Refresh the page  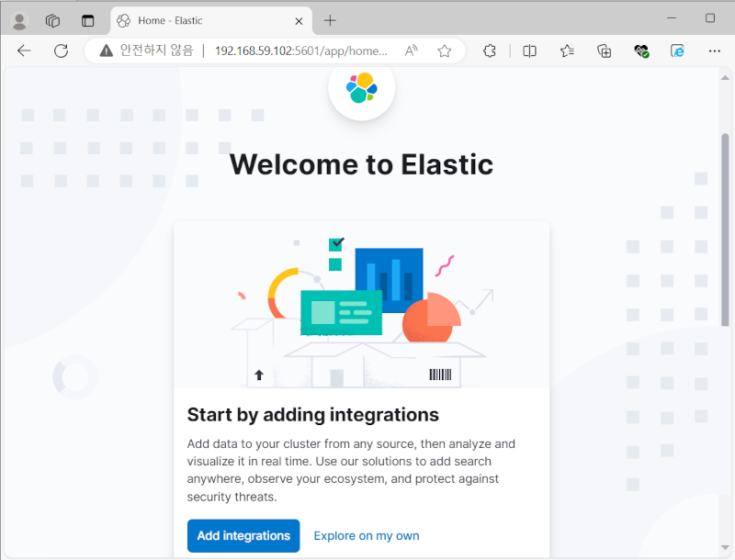click(61, 50)
